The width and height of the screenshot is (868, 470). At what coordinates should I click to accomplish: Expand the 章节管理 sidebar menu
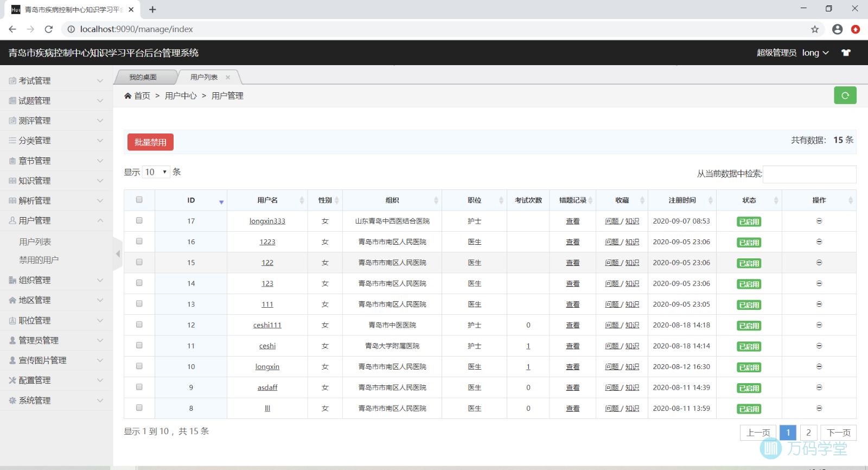pos(56,161)
